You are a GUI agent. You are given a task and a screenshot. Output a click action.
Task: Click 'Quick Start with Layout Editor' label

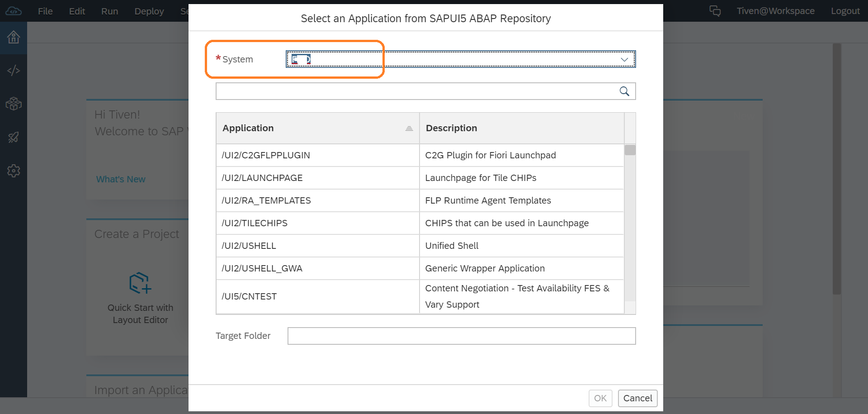[x=140, y=314]
